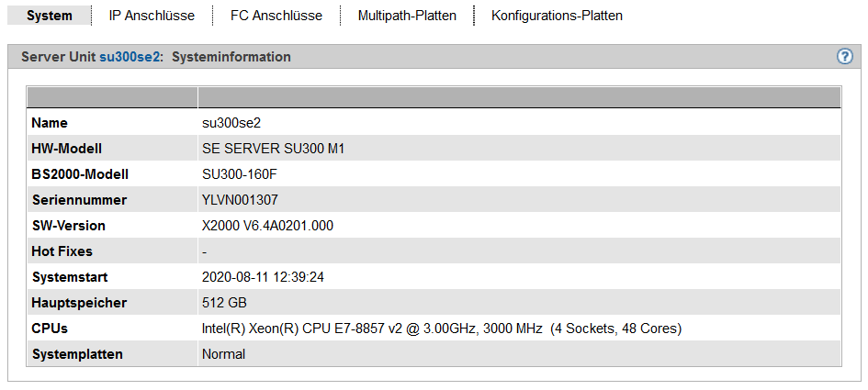Click the help question mark icon
The width and height of the screenshot is (868, 390).
(x=845, y=57)
